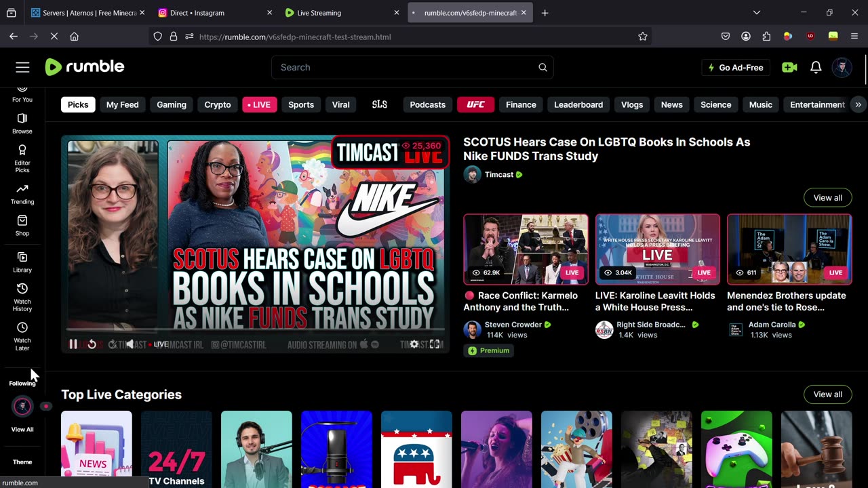The image size is (868, 488).
Task: Click the search magnifier icon
Action: click(542, 67)
